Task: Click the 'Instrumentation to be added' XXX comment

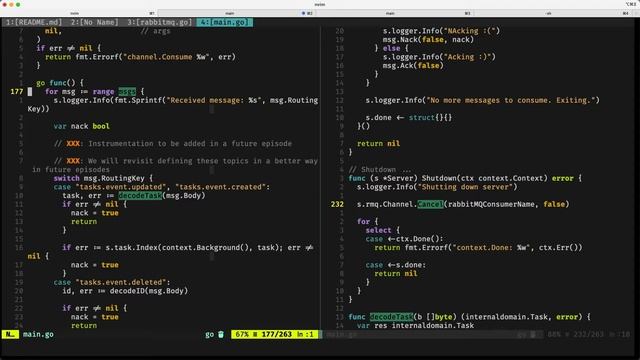Action: pyautogui.click(x=173, y=144)
